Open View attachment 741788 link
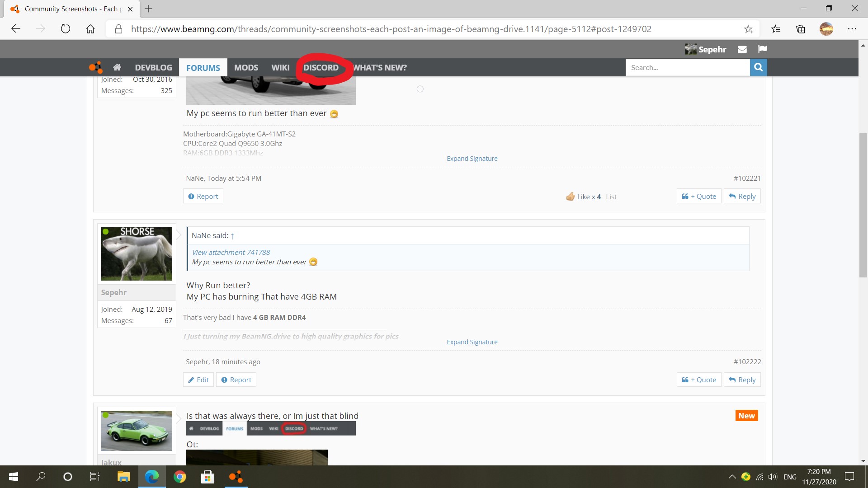The image size is (868, 488). pyautogui.click(x=231, y=252)
